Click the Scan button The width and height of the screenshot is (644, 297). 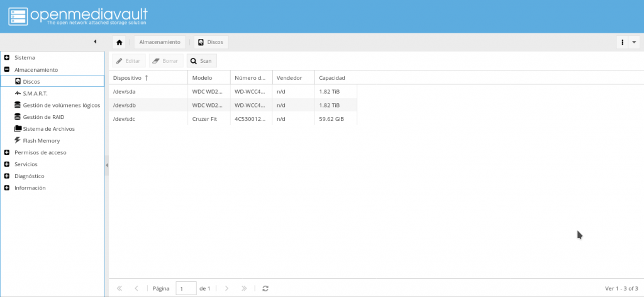201,61
